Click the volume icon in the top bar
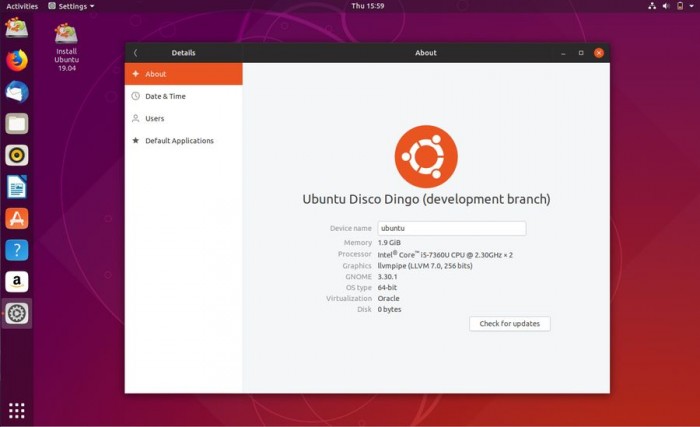The image size is (700, 427). tap(666, 6)
